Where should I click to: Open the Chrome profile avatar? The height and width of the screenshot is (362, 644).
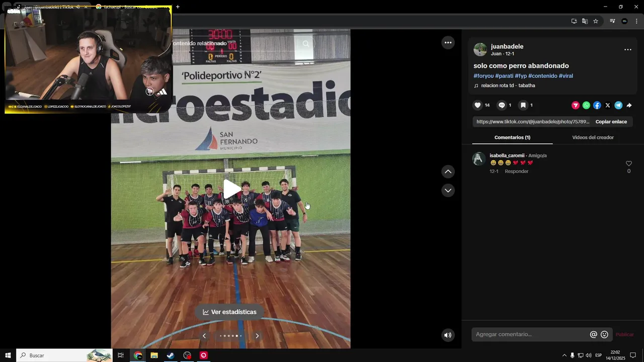pyautogui.click(x=624, y=21)
